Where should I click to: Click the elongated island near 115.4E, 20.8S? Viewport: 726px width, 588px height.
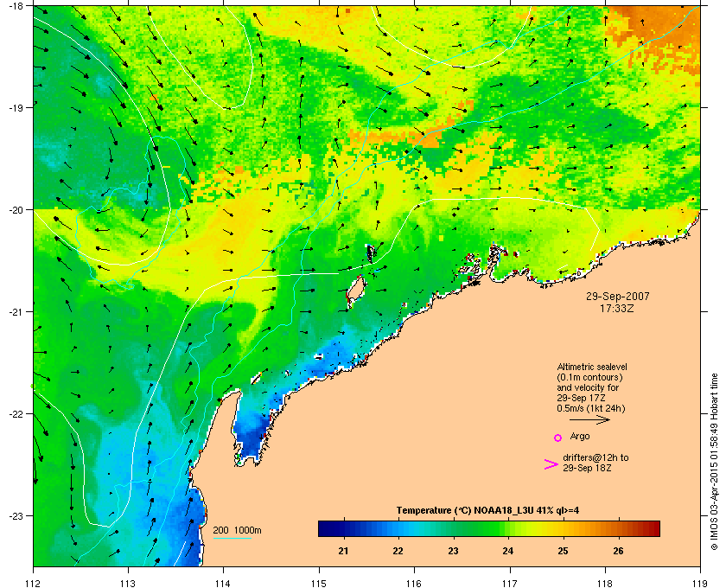tap(356, 291)
